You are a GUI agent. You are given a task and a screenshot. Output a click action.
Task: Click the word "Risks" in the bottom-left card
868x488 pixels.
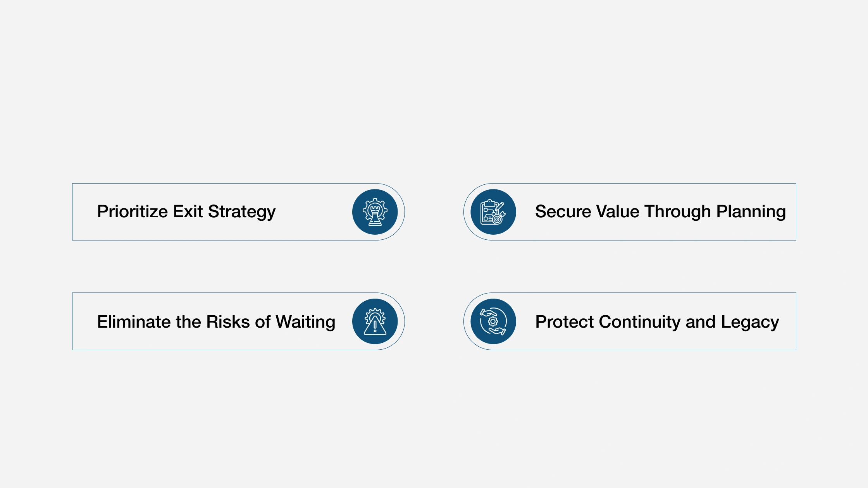pyautogui.click(x=228, y=322)
